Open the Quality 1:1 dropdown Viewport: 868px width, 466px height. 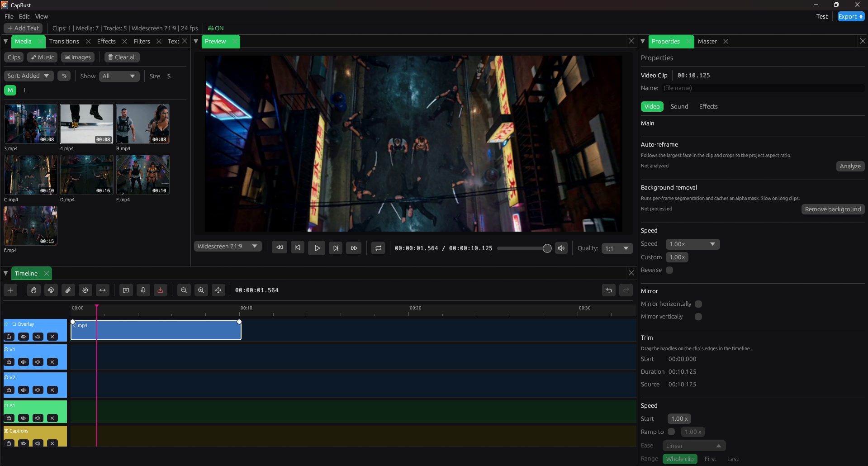click(x=617, y=248)
